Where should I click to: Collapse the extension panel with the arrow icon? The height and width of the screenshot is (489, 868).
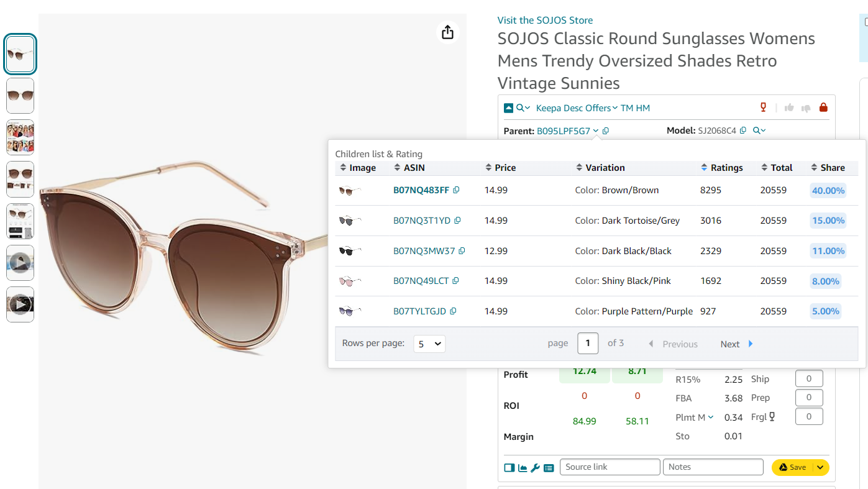pos(508,107)
